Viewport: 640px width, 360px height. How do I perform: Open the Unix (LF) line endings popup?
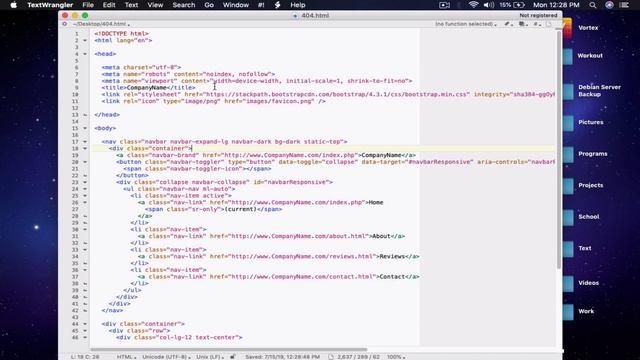[x=210, y=357]
